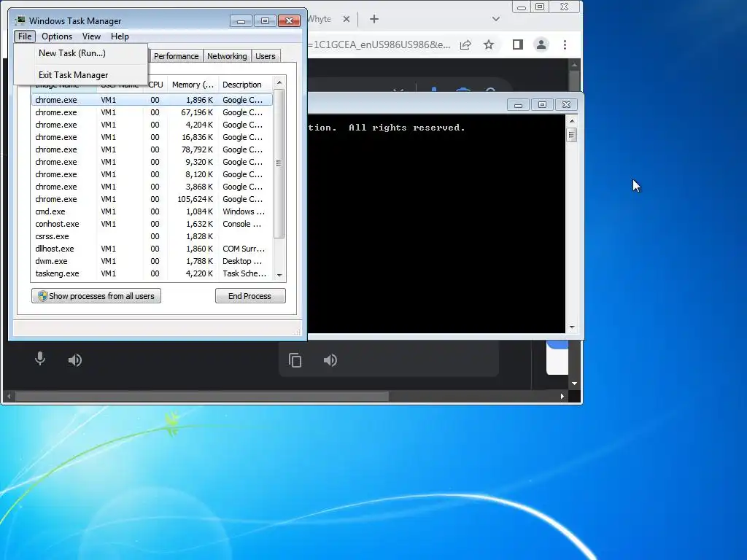Click the right speaker listen icon
This screenshot has height=560, width=747.
(330, 360)
